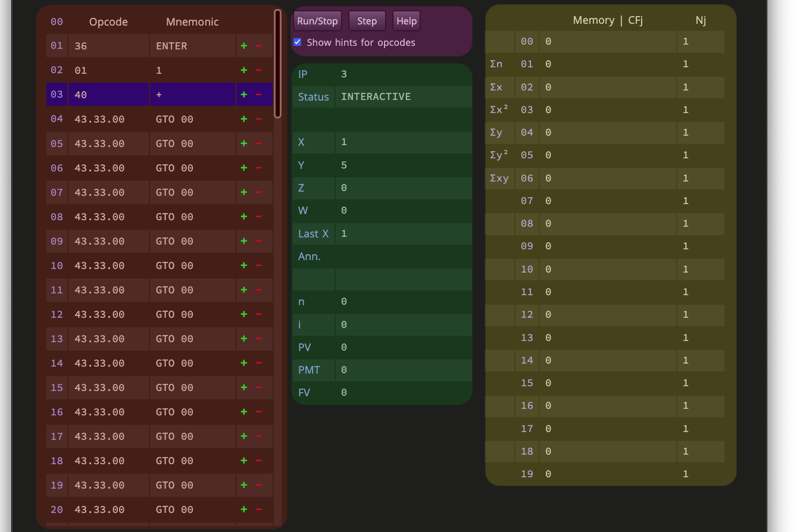Click the program list scrollbar thumb
The height and width of the screenshot is (532, 800).
coord(277,63)
